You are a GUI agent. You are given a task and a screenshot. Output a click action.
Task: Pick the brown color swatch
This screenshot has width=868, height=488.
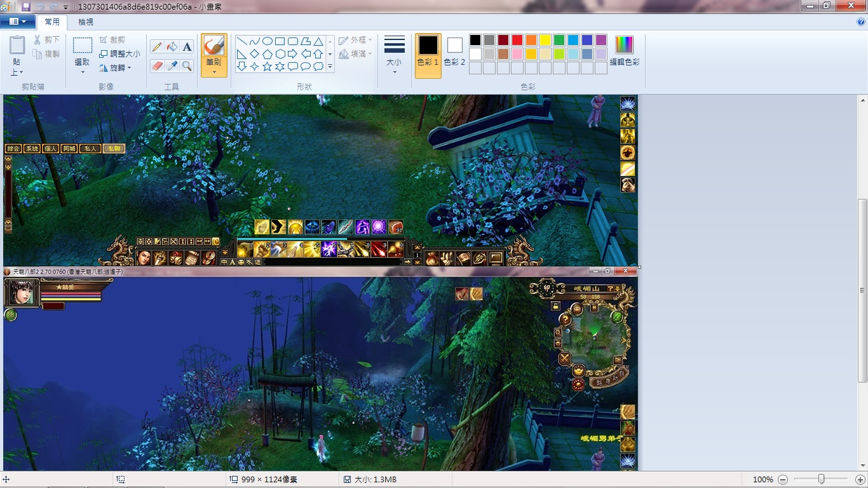click(x=503, y=54)
